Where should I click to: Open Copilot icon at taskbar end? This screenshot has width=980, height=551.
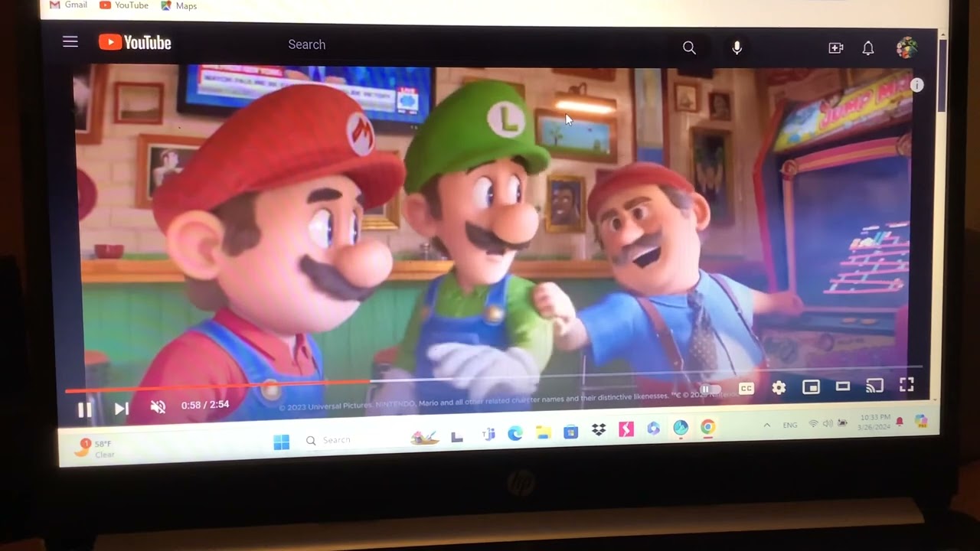click(x=921, y=421)
